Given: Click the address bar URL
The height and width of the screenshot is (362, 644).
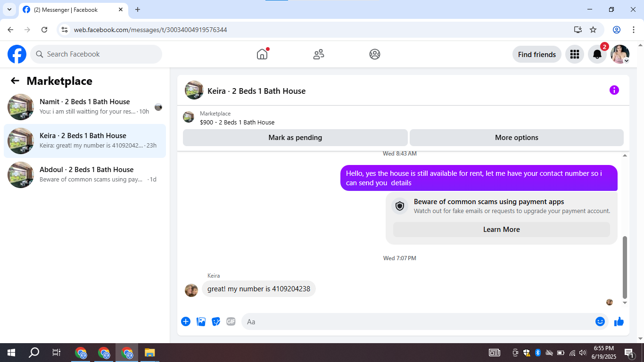Looking at the screenshot, I should point(150,30).
